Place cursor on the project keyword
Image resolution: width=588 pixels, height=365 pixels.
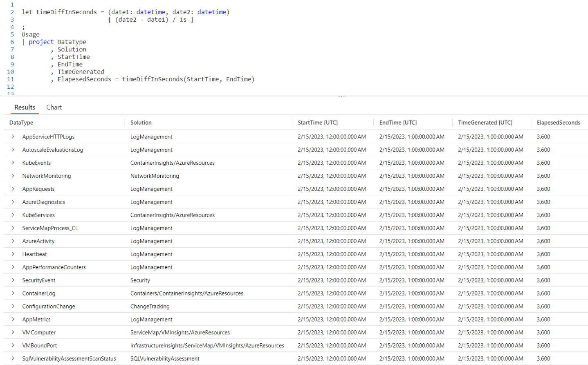pyautogui.click(x=41, y=42)
